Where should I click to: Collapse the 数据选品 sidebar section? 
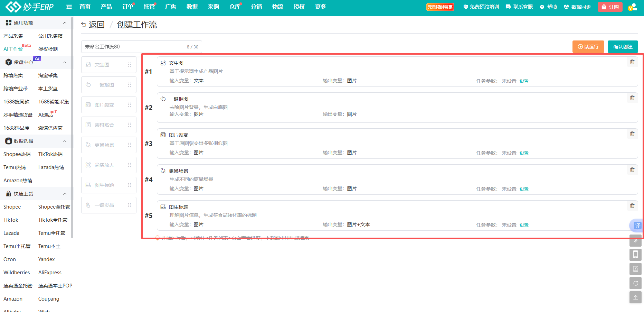65,141
